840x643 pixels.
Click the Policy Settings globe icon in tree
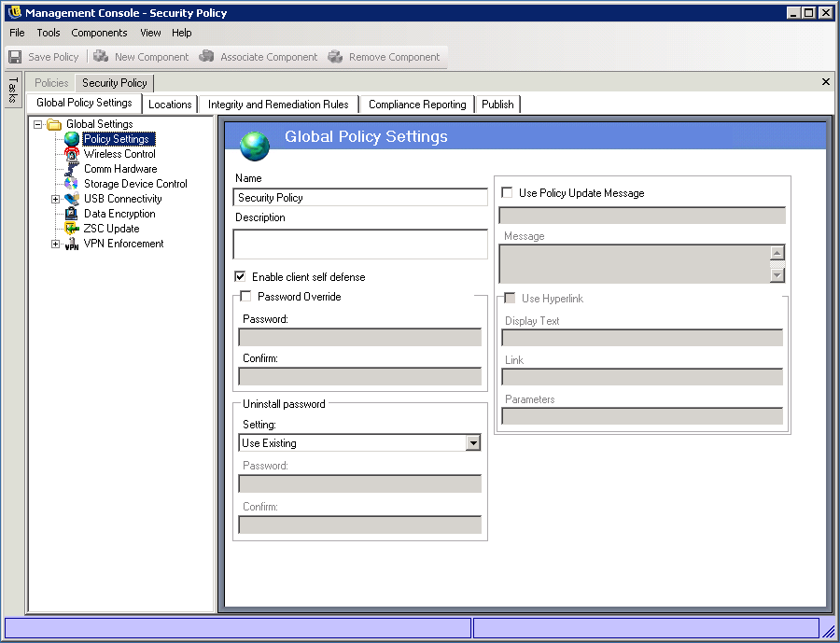pos(72,139)
